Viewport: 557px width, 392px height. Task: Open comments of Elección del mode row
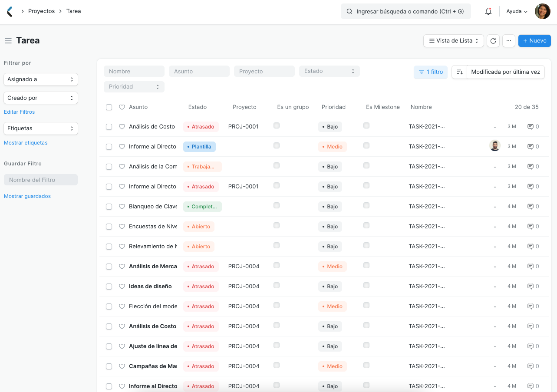point(533,306)
